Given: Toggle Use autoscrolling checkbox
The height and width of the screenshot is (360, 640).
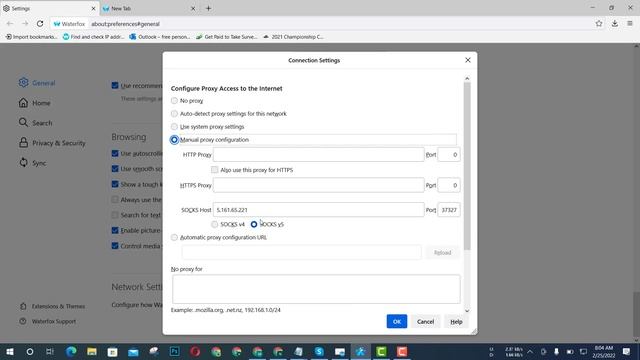Looking at the screenshot, I should tap(115, 153).
